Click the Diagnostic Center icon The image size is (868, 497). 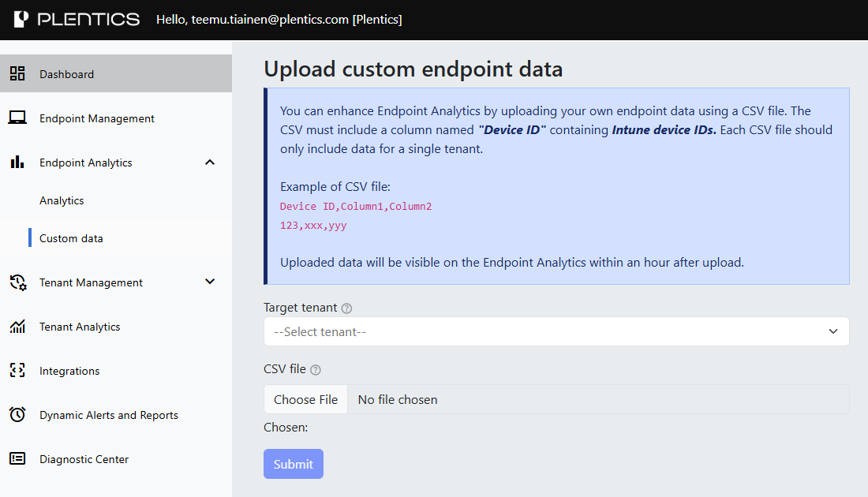tap(17, 459)
